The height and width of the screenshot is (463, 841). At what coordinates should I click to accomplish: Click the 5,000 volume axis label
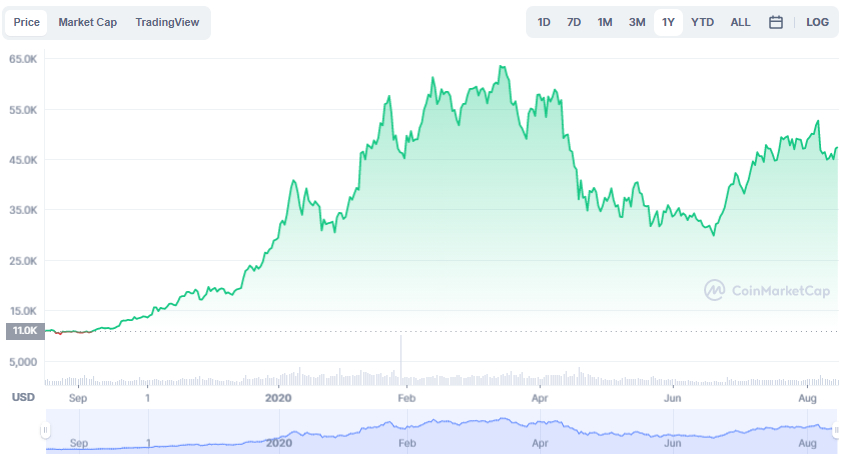point(23,362)
